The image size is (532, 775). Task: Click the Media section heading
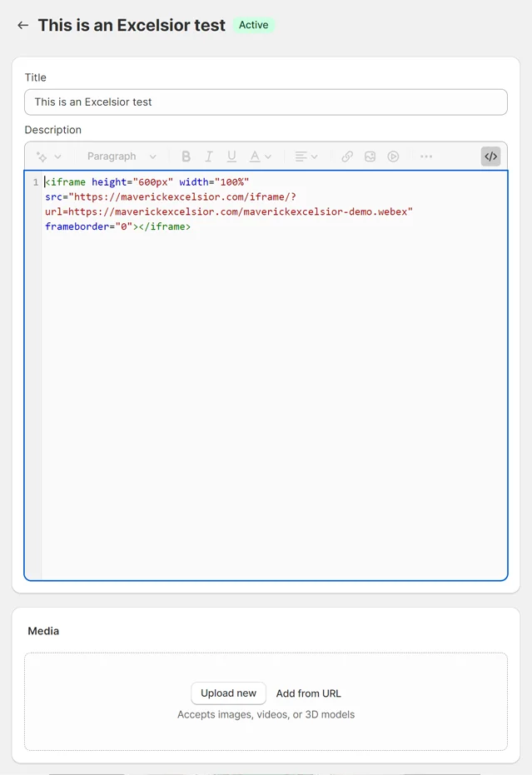click(43, 631)
